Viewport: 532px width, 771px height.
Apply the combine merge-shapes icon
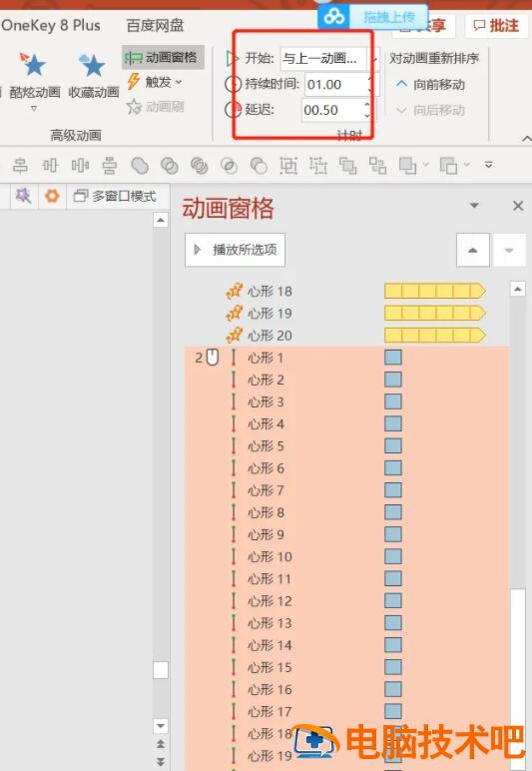tap(170, 165)
